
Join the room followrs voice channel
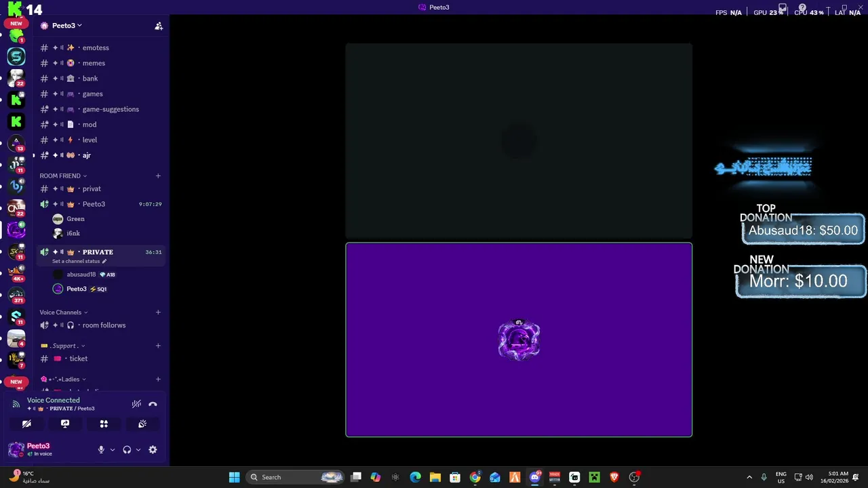click(x=99, y=325)
